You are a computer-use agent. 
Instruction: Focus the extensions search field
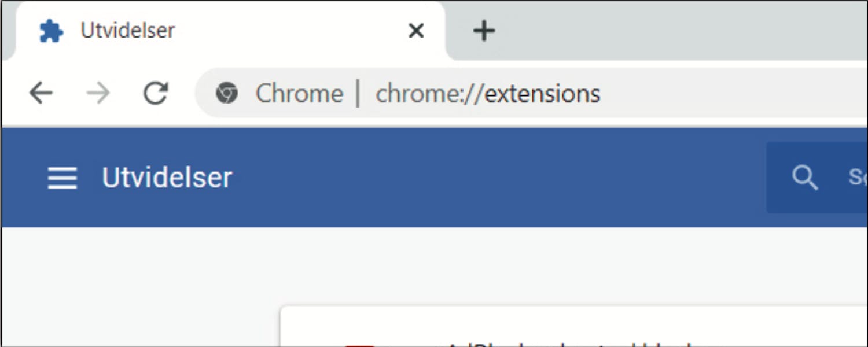(x=817, y=178)
